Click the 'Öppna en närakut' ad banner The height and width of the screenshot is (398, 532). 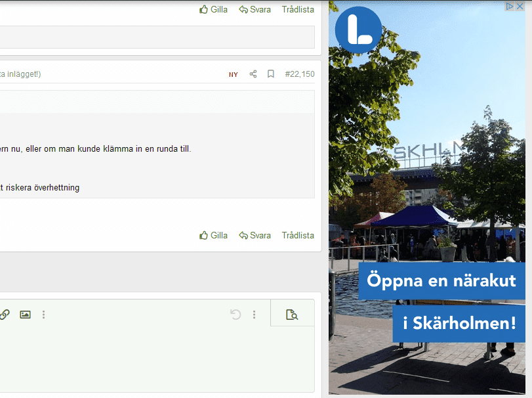[x=441, y=281]
